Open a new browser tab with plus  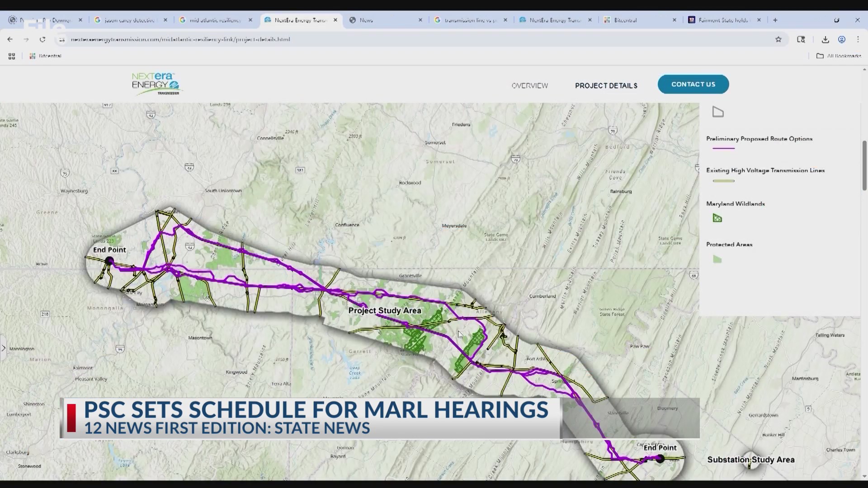click(775, 20)
